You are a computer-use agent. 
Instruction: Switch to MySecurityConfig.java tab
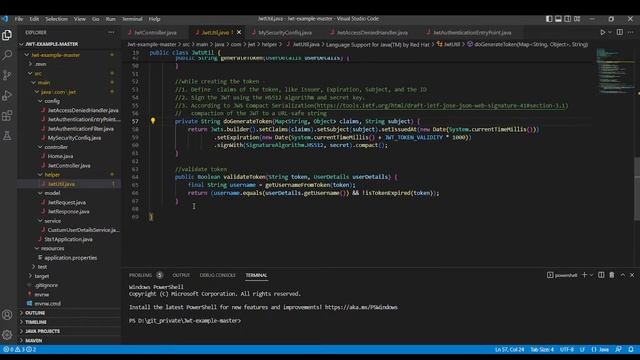(x=284, y=32)
